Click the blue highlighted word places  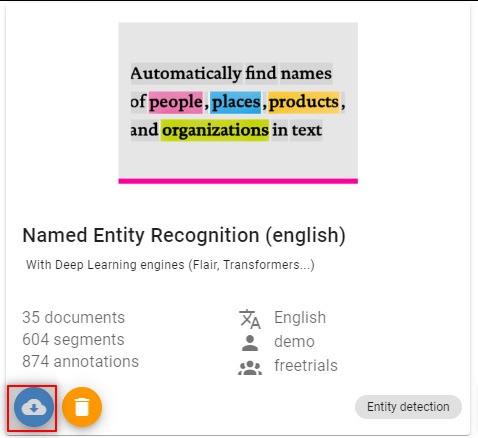coord(236,102)
